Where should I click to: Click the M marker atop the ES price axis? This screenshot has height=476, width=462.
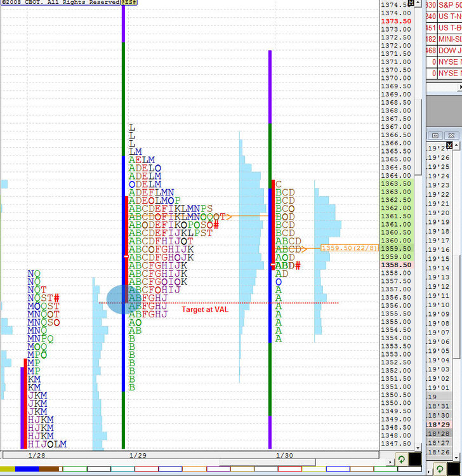411,3
